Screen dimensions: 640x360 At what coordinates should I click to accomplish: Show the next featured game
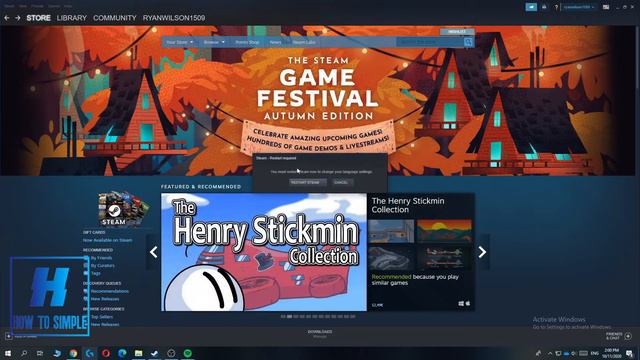click(482, 252)
